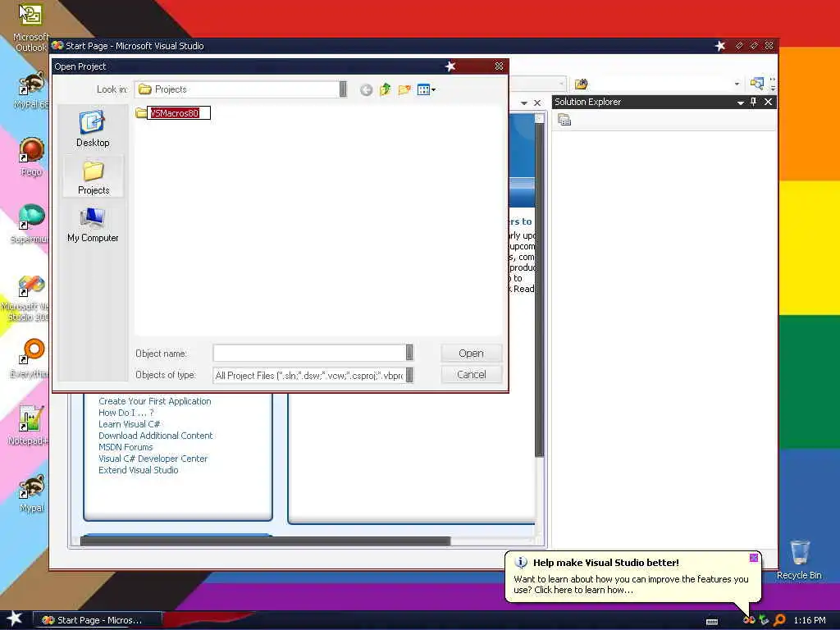Click the Start Page horizontal scrollbar
The height and width of the screenshot is (630, 840).
click(x=265, y=541)
